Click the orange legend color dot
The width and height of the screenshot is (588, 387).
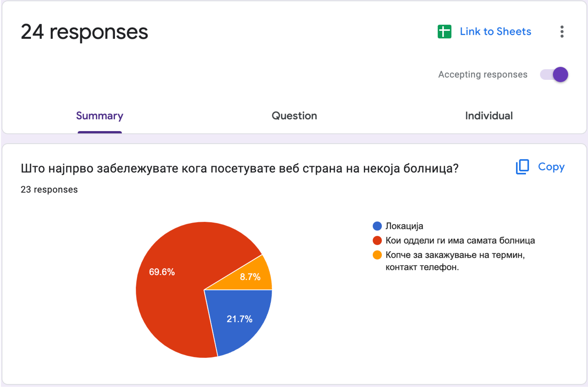(377, 255)
